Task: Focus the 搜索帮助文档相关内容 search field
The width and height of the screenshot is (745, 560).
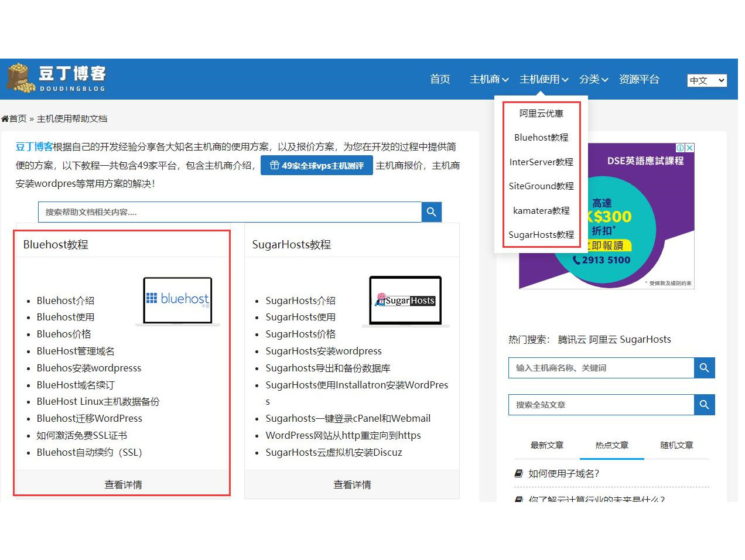Action: tap(230, 212)
